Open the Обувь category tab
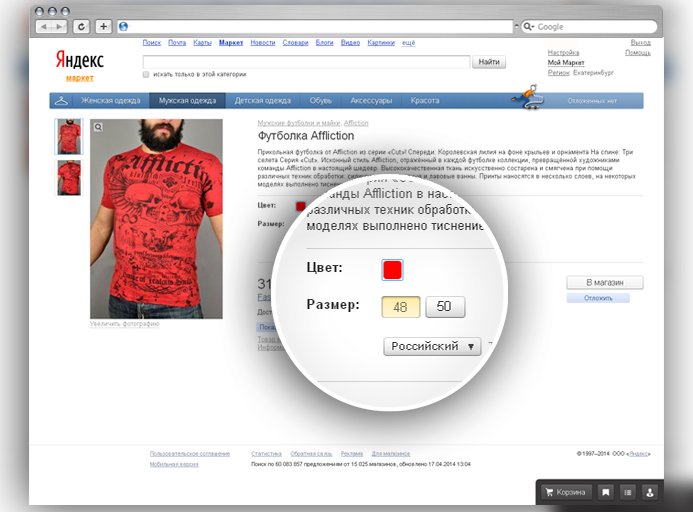This screenshot has height=512, width=693. click(x=320, y=101)
